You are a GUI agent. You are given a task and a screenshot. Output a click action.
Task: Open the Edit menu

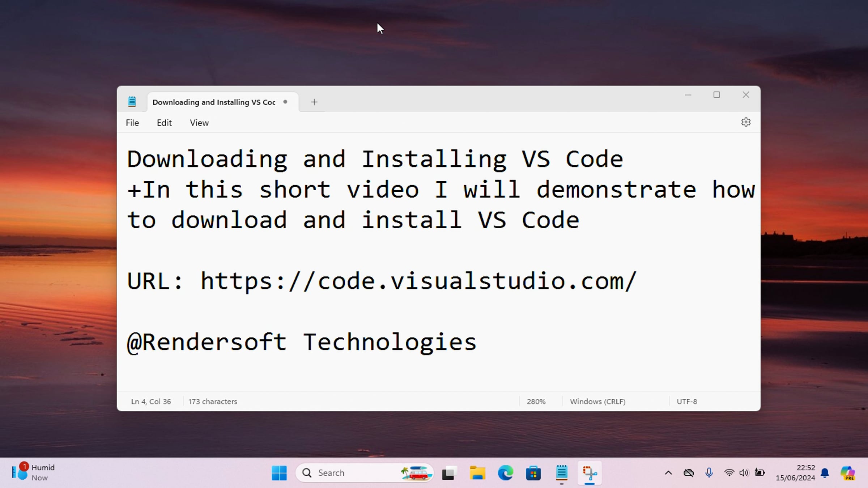[x=164, y=123]
